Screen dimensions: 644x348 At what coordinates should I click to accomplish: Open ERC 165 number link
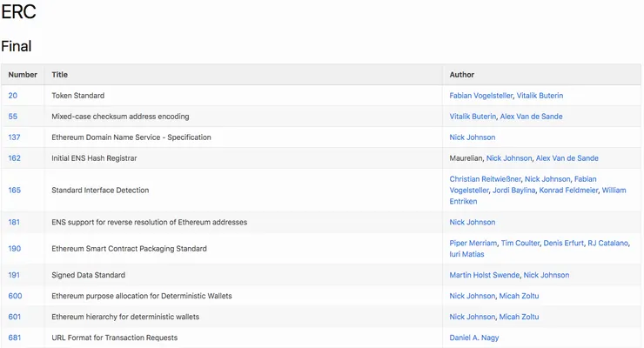tap(15, 191)
